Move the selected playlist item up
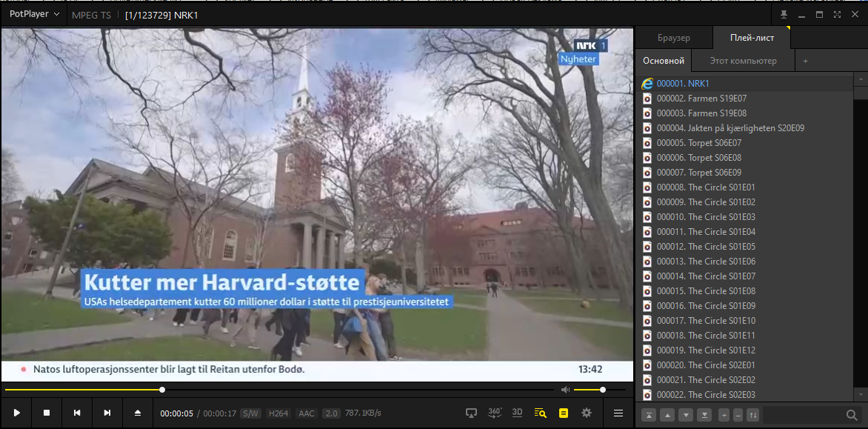Viewport: 868px width, 429px height. click(x=667, y=415)
